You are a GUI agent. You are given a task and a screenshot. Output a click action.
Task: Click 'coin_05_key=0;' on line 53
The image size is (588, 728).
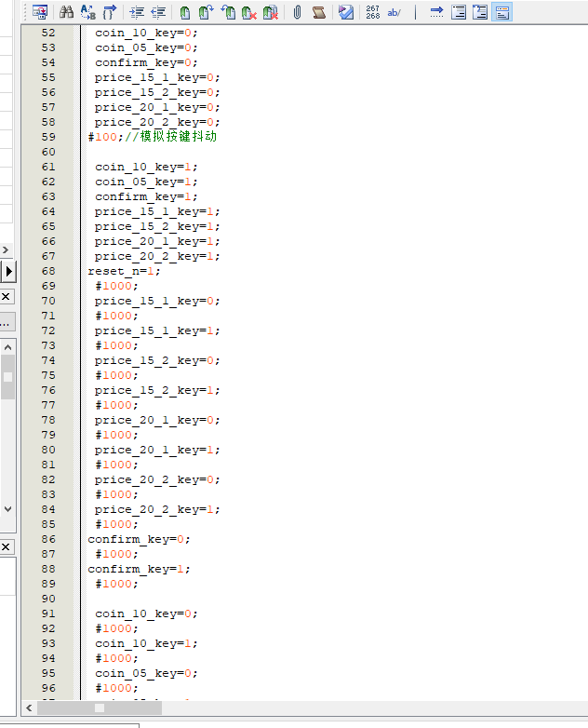pos(146,47)
